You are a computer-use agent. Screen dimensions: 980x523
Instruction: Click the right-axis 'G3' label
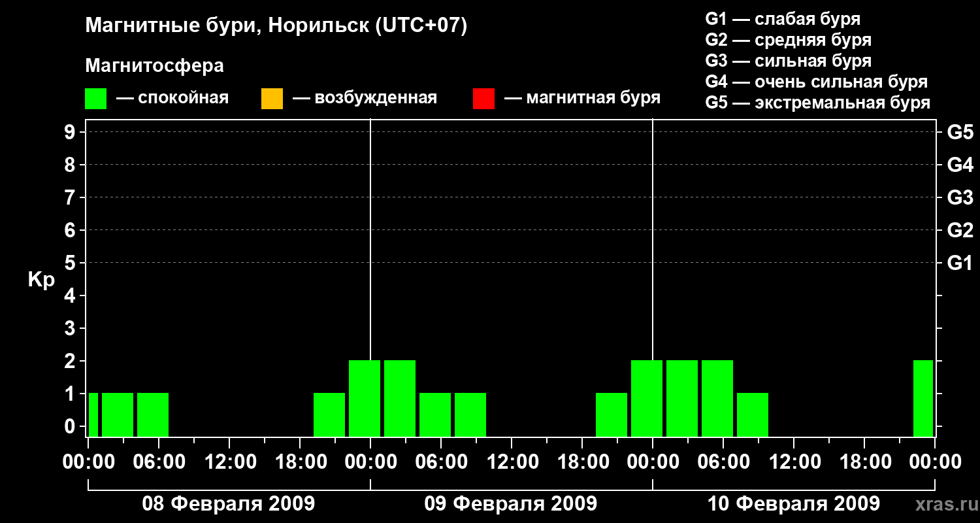(960, 197)
